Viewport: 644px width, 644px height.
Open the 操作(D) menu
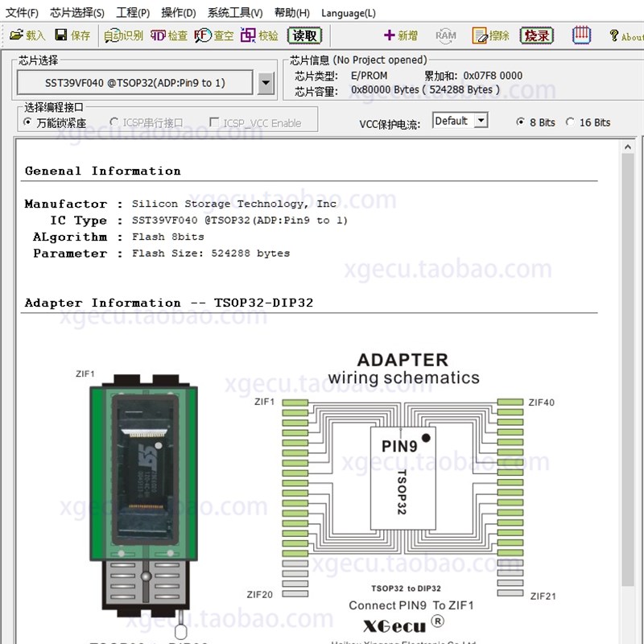click(x=179, y=13)
